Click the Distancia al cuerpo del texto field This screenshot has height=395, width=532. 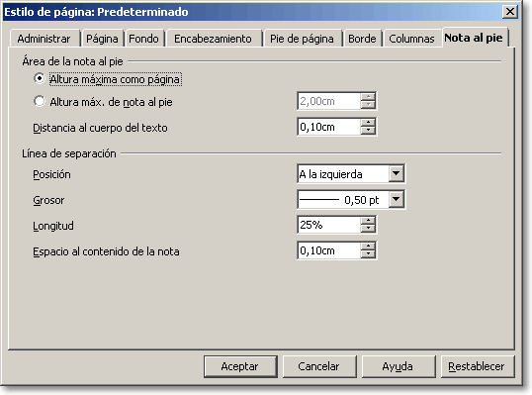tap(328, 127)
